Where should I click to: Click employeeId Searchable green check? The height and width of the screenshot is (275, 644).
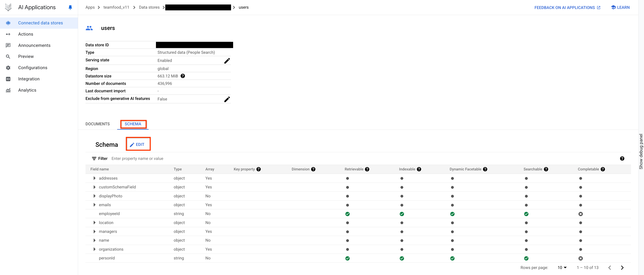point(526,214)
